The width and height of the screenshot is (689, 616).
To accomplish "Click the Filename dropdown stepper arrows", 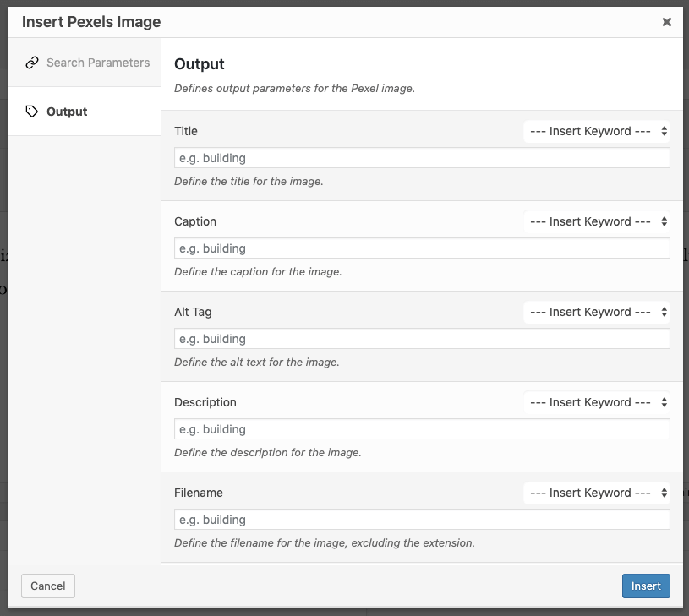I will pyautogui.click(x=664, y=493).
